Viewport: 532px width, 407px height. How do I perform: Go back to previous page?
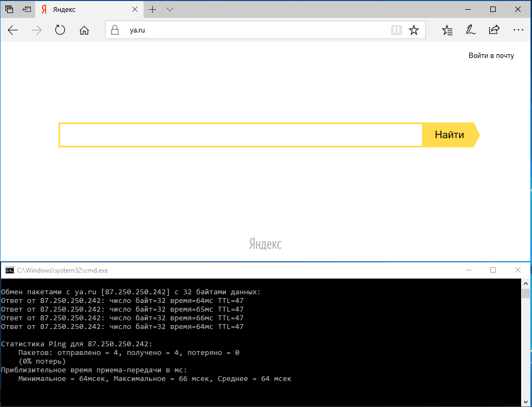(13, 30)
